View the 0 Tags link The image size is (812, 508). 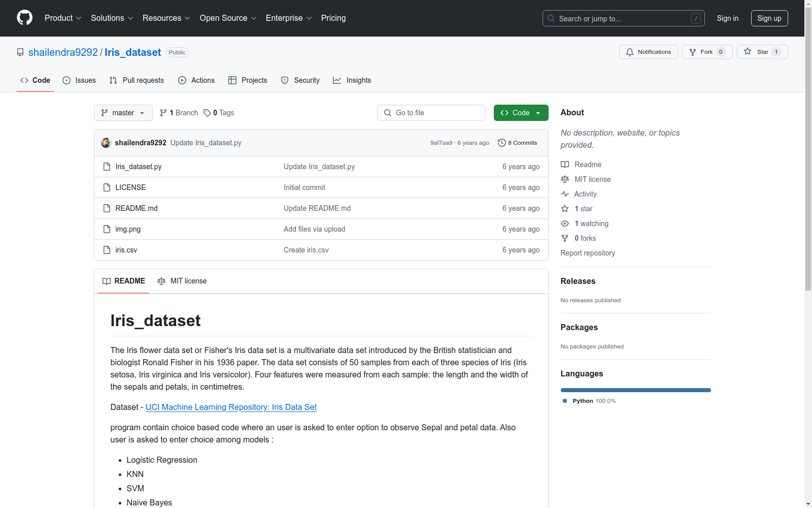219,113
